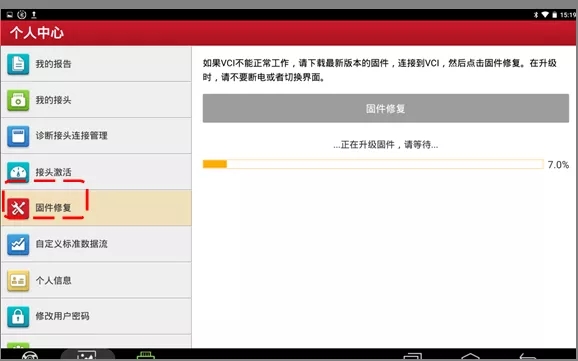
Task: Choose the 接头激活 menu label
Action: click(53, 172)
